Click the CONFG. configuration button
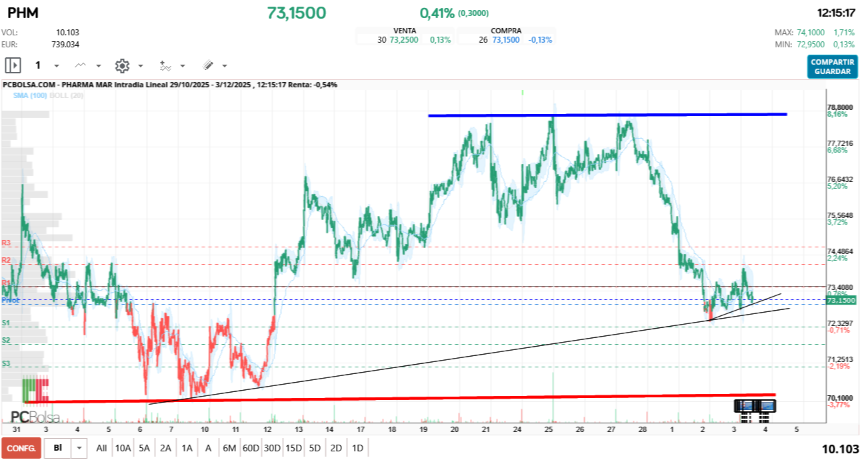Screen dimensions: 868x462 [x=22, y=448]
